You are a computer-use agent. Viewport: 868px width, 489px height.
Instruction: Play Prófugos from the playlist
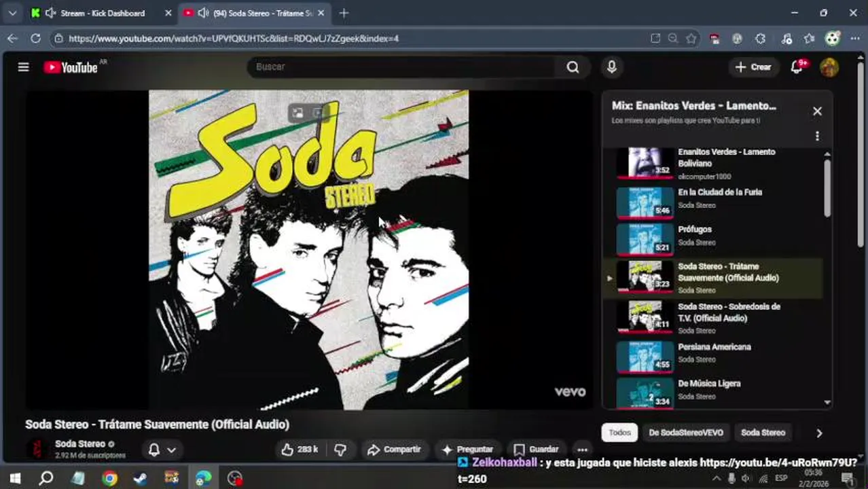click(713, 240)
